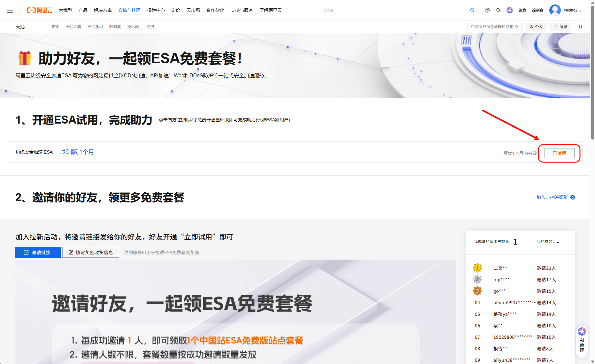Click the arrow icon beside 加入ESA答疑群
This screenshot has height=364, width=595.
click(573, 197)
